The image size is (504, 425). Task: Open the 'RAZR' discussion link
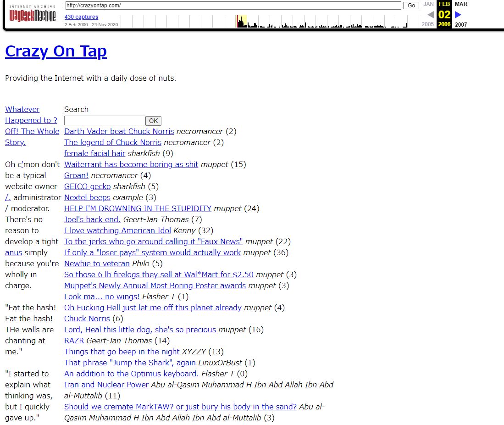pos(74,341)
